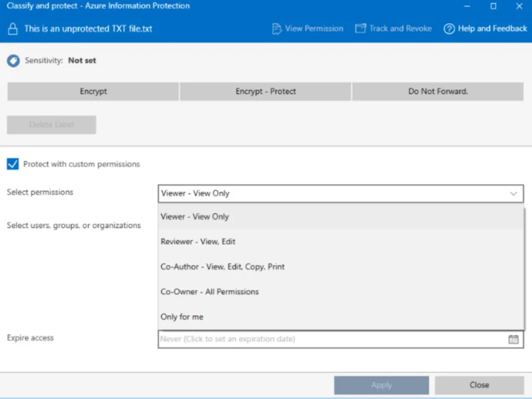This screenshot has height=399, width=532.
Task: Open Help and Feedback link text
Action: pos(492,29)
